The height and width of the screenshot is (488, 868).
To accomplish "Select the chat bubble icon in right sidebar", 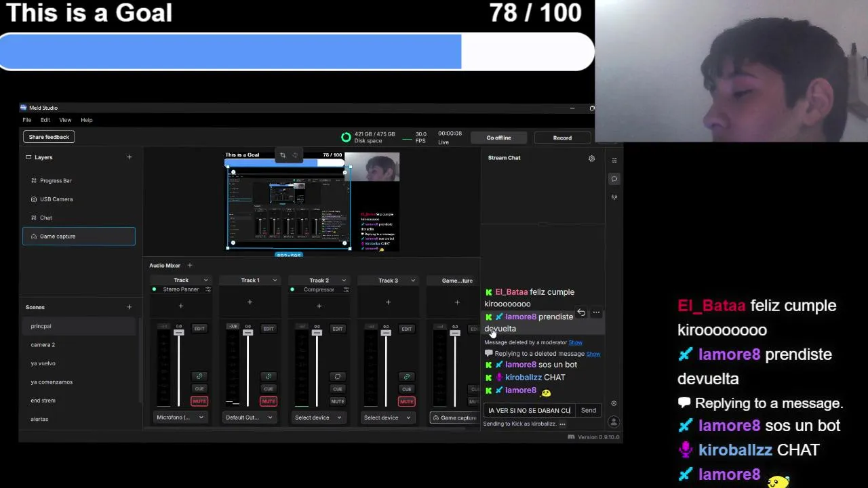I will click(x=614, y=179).
